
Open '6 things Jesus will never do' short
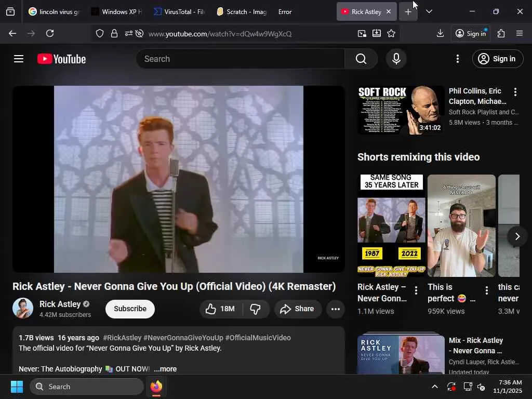[461, 225]
